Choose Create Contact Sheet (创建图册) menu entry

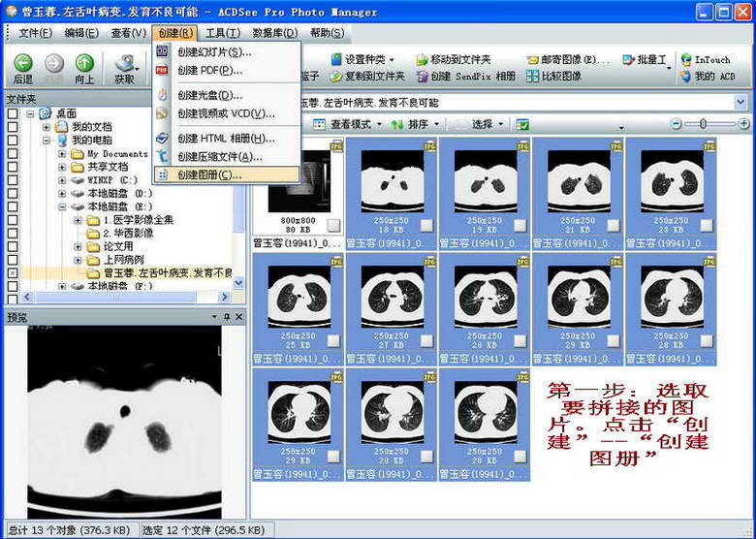pyautogui.click(x=227, y=174)
